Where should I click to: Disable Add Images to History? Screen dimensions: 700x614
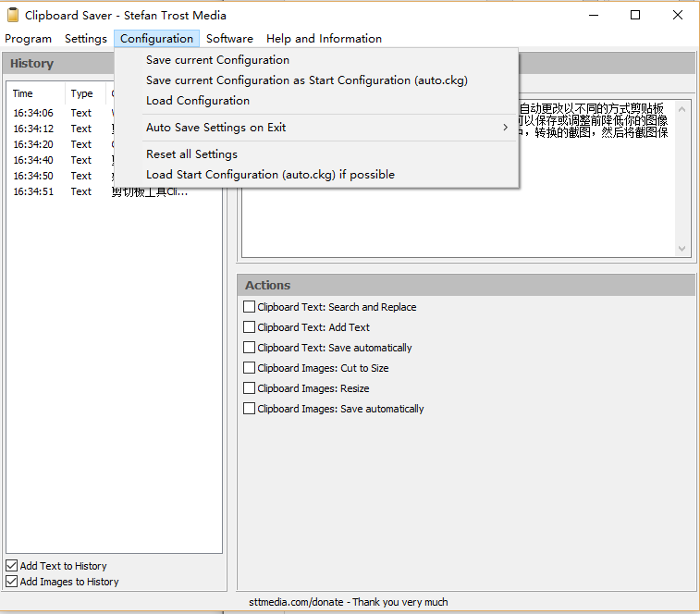coord(12,582)
